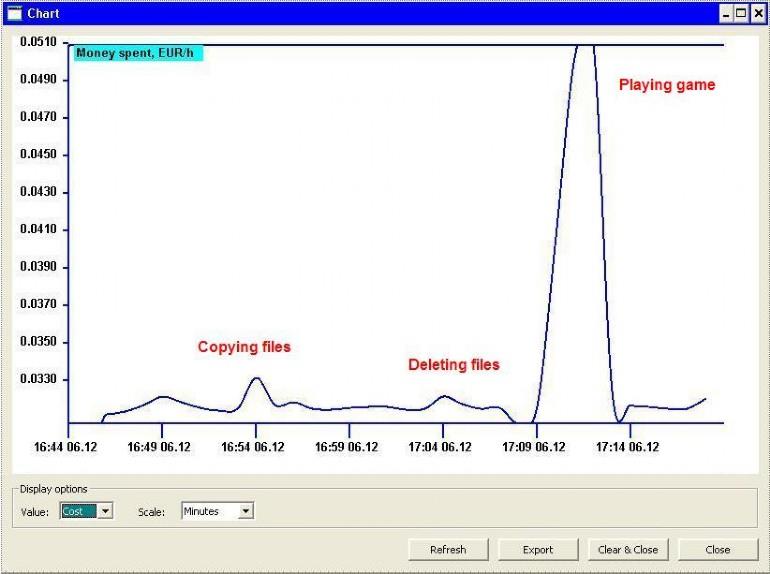The image size is (770, 574).
Task: Click the Clear & Close button
Action: [628, 549]
